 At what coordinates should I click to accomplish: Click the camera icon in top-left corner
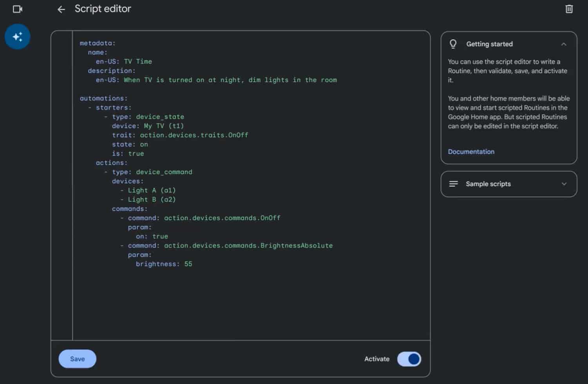point(17,9)
